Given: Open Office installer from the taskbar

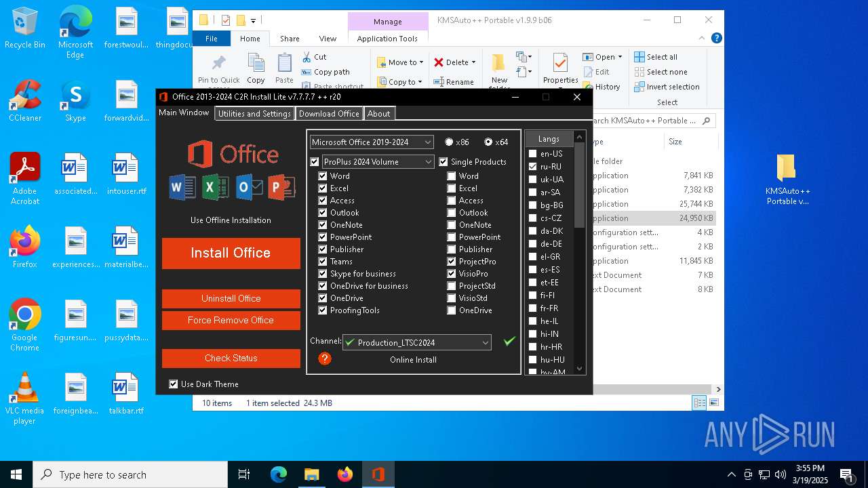Looking at the screenshot, I should pyautogui.click(x=378, y=474).
